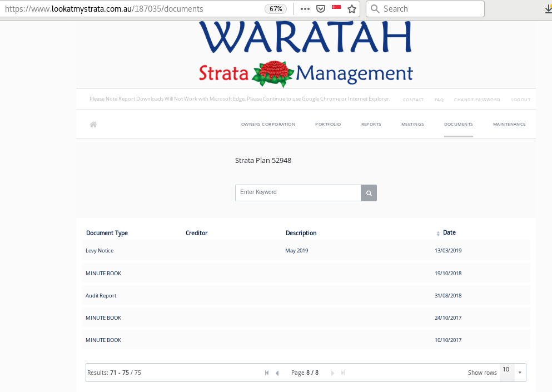Open Show rows dropdown arrow
The width and height of the screenshot is (552, 392).
[520, 373]
